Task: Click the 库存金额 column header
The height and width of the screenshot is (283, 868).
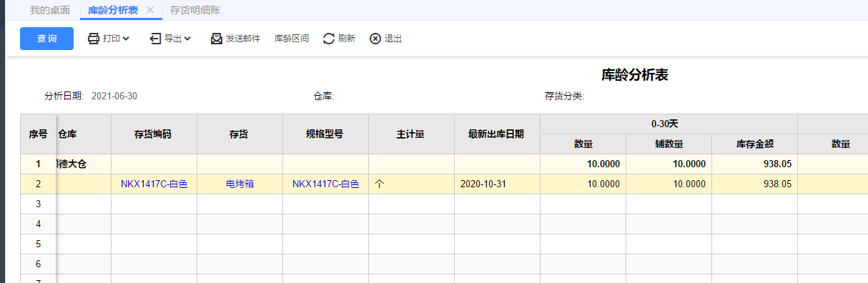Action: (x=754, y=144)
